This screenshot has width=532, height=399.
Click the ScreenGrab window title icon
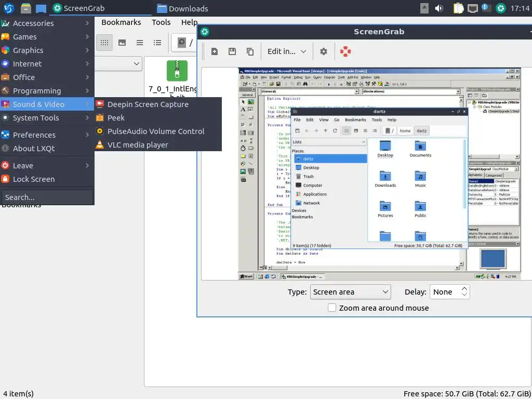point(205,32)
